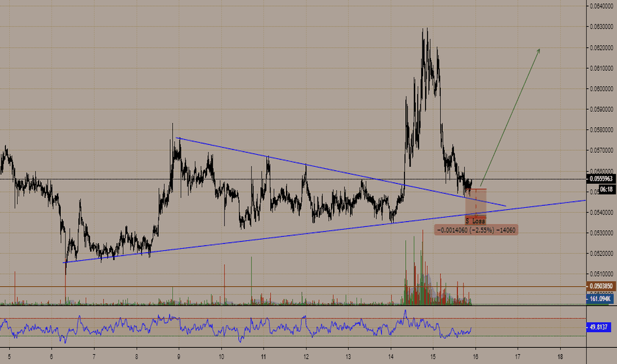Click date 11 on the time axis

(x=263, y=357)
